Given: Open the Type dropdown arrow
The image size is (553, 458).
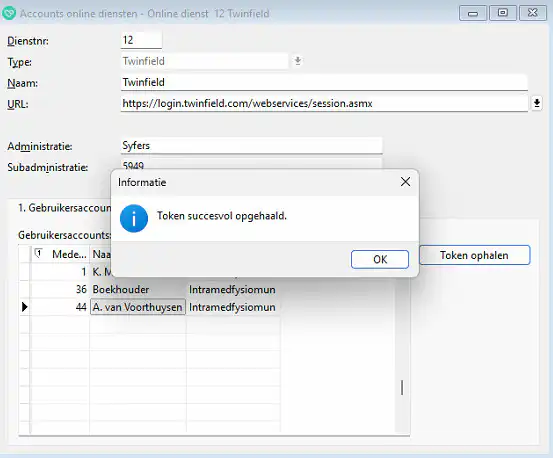Looking at the screenshot, I should [x=298, y=61].
